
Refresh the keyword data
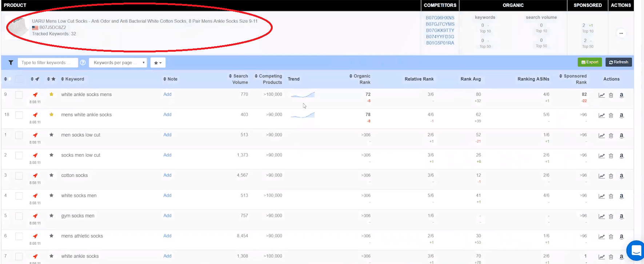(x=619, y=62)
